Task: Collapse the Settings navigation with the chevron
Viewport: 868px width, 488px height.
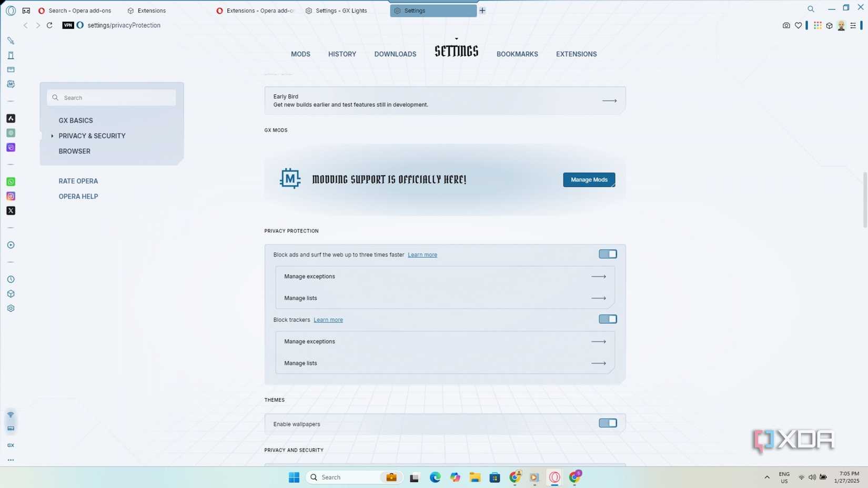Action: point(456,38)
